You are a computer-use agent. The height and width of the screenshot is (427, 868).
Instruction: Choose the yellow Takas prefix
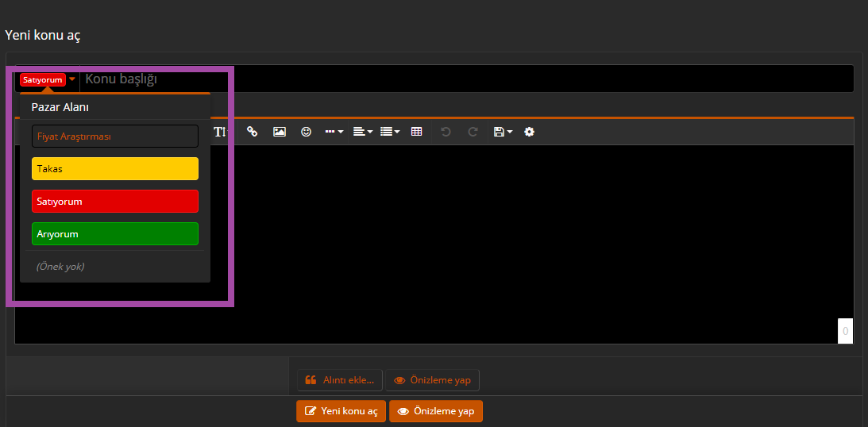[x=115, y=169]
